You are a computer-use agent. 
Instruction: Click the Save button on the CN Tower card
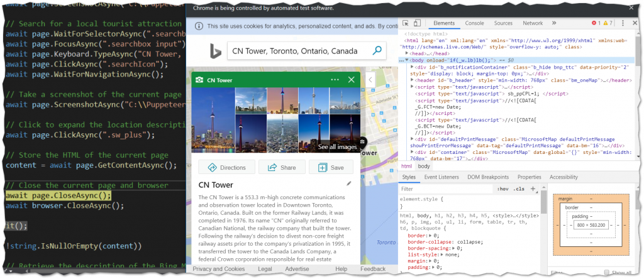[331, 167]
